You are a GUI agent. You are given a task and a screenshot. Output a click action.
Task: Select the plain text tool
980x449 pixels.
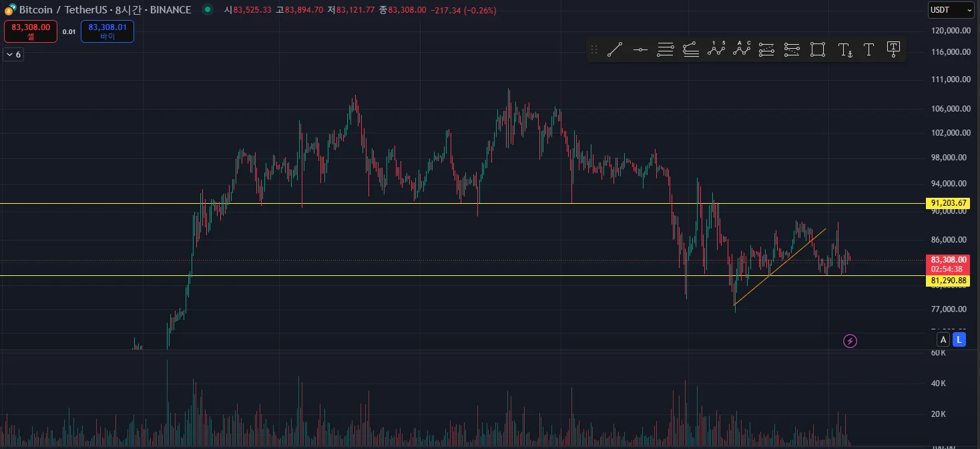click(869, 49)
